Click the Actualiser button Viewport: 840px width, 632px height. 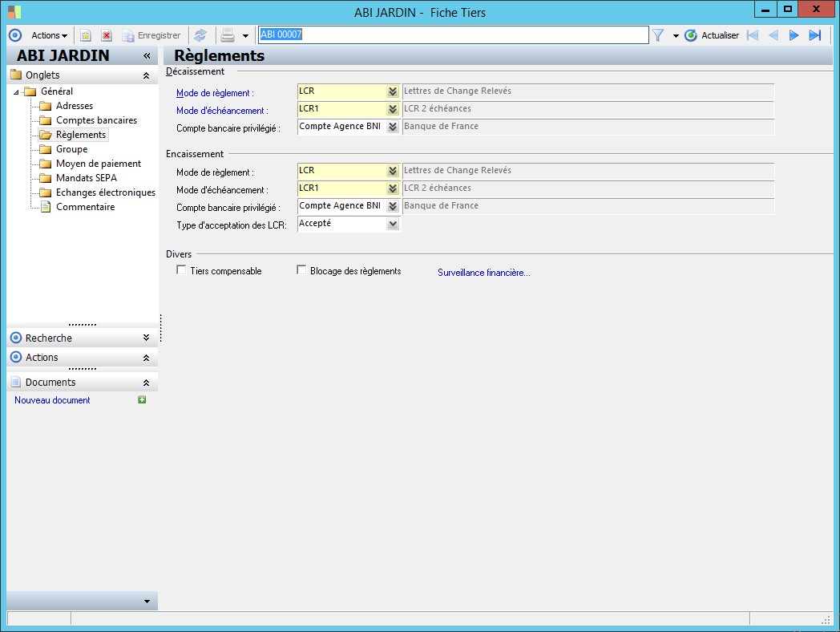click(712, 35)
